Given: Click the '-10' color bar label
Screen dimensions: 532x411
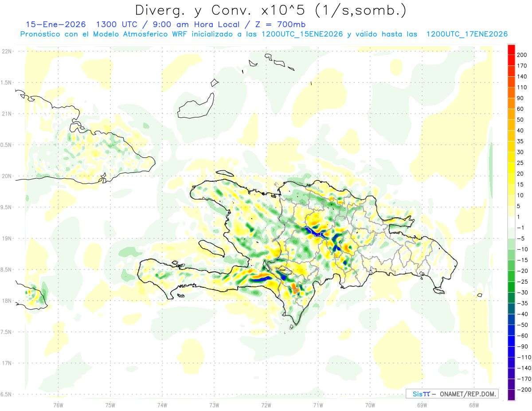Looking at the screenshot, I should [522, 249].
